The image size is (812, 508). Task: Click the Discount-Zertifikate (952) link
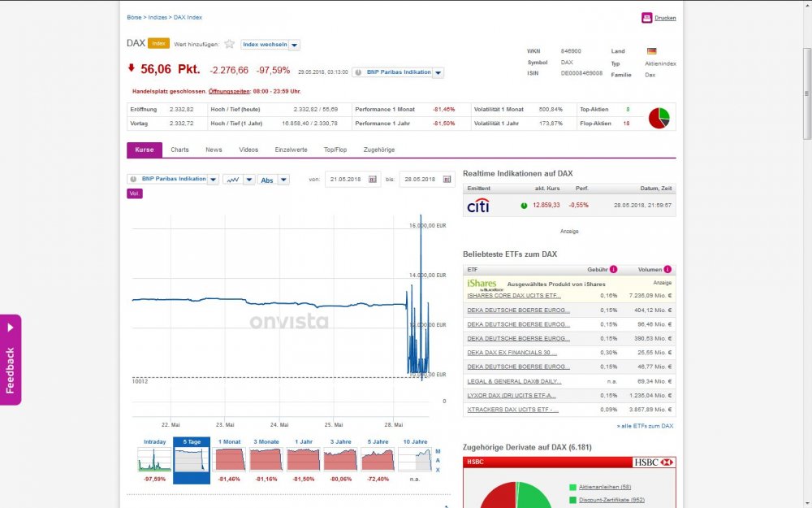(611, 500)
